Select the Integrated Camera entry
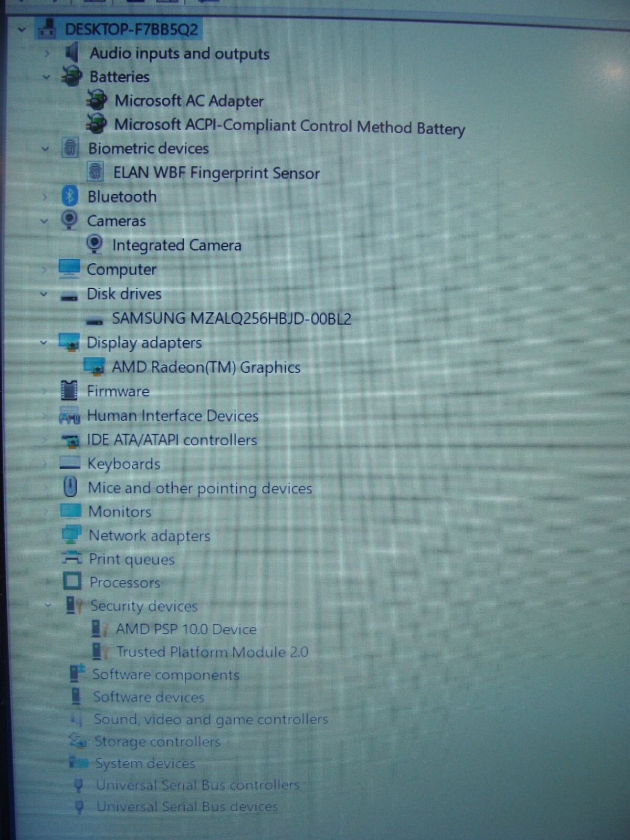 [177, 245]
